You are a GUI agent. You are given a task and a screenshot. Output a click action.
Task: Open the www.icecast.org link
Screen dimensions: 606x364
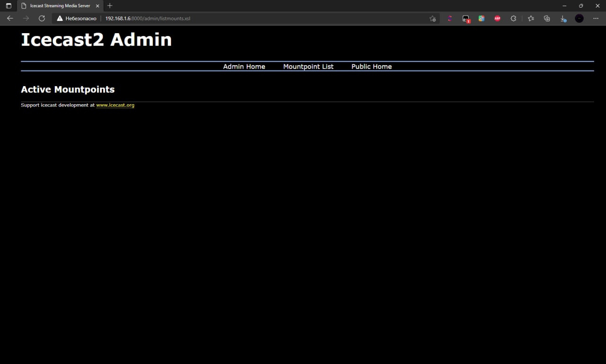tap(115, 105)
